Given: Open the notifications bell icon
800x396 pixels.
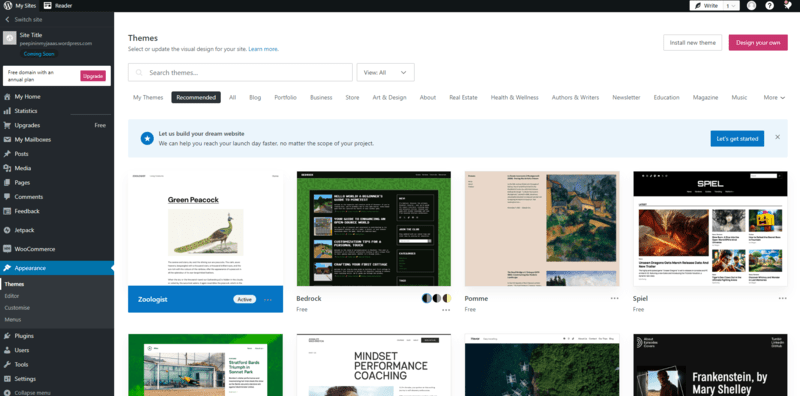Looking at the screenshot, I should pyautogui.click(x=787, y=6).
